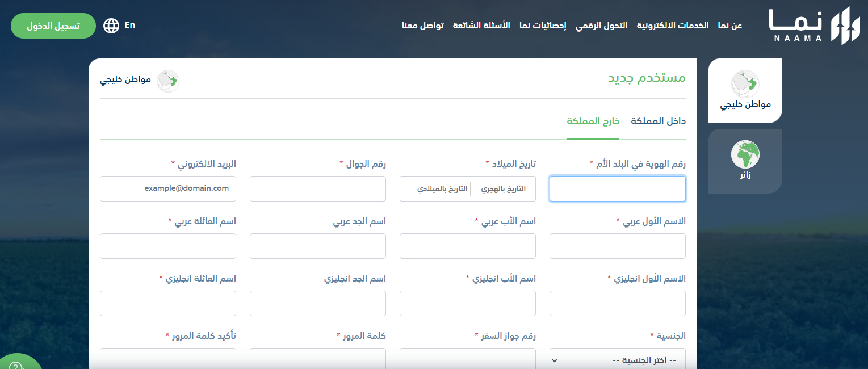The width and height of the screenshot is (868, 369).
Task: Select the زائر globe icon in sidebar
Action: coord(745,154)
